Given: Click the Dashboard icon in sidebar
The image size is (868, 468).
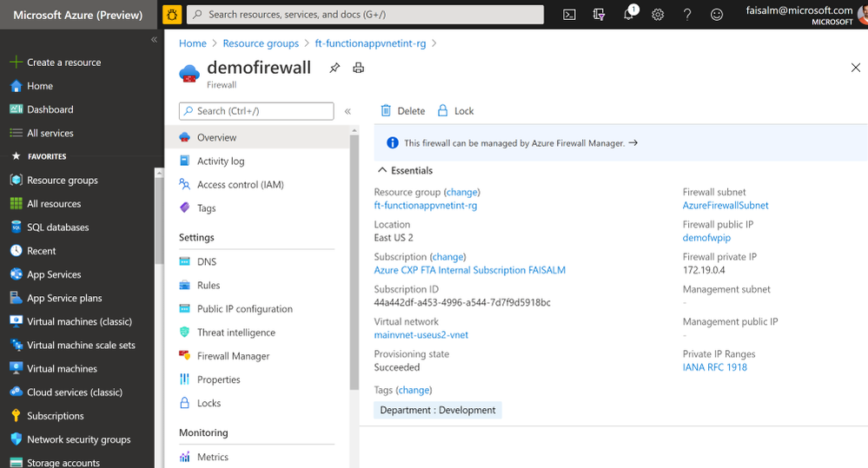Looking at the screenshot, I should click(x=16, y=109).
